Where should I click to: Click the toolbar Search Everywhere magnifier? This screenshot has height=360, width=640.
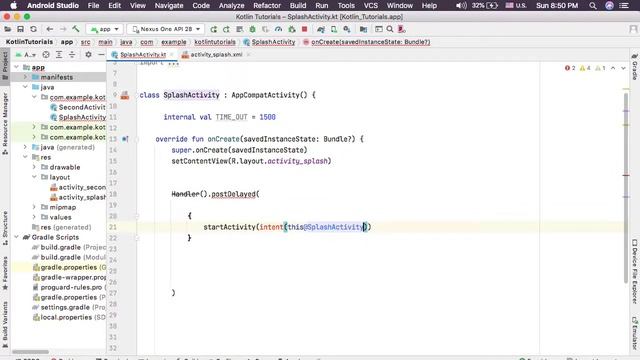point(390,29)
